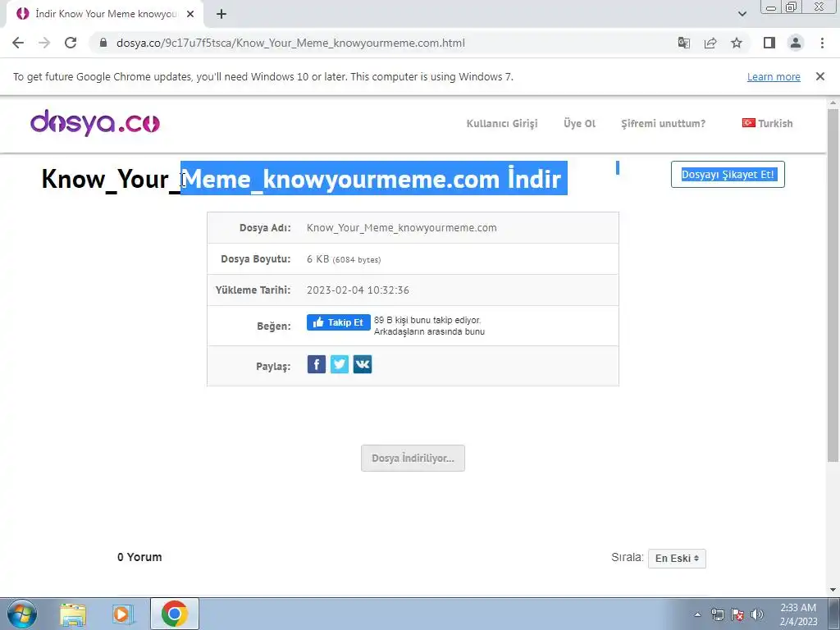Click the page heading Know_Your_Meme title
The width and height of the screenshot is (840, 630).
coord(302,178)
